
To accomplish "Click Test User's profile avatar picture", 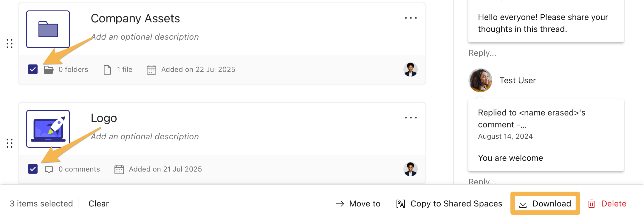I will 480,81.
